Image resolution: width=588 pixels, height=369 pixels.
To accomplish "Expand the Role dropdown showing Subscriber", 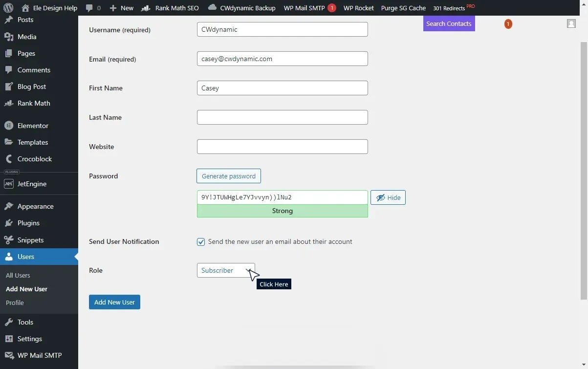I will pos(225,270).
